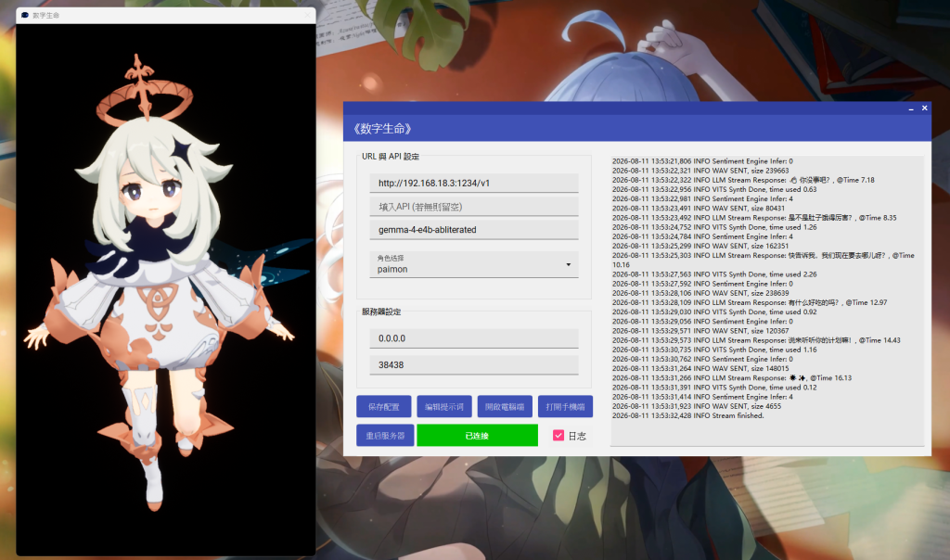
Task: Click the 0.0.0.0 server address field
Action: point(474,338)
